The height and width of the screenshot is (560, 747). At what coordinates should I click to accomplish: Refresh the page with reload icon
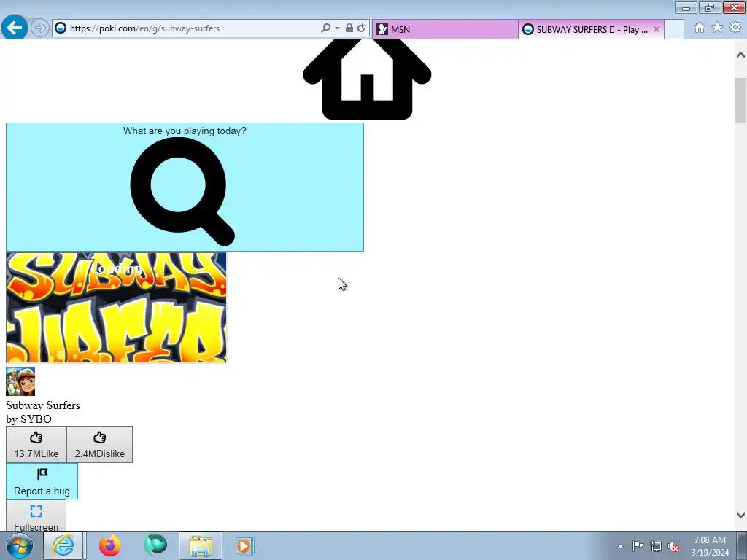pos(361,28)
